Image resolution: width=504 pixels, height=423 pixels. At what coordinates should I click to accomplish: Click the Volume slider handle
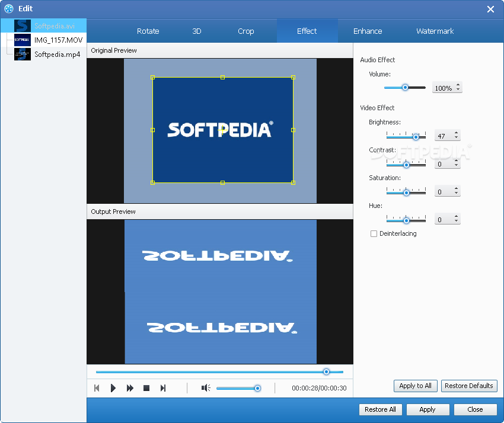point(406,87)
